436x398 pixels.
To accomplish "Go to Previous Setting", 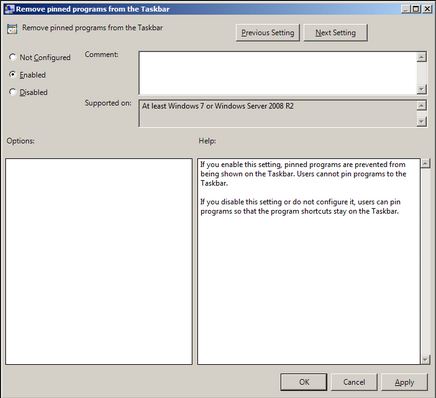I will 268,33.
